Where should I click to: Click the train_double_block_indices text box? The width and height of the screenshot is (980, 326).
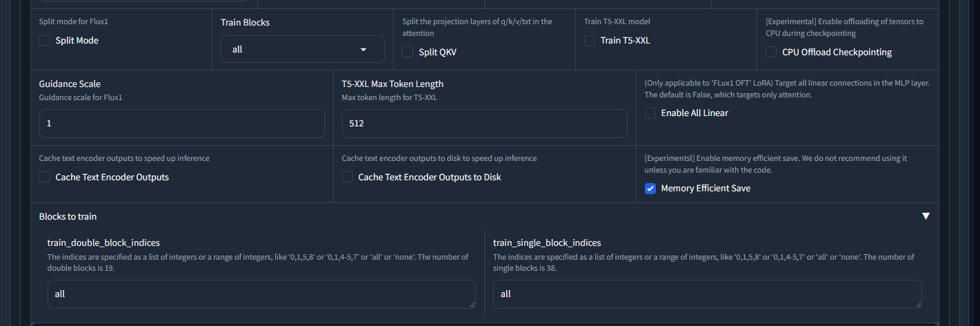click(261, 294)
